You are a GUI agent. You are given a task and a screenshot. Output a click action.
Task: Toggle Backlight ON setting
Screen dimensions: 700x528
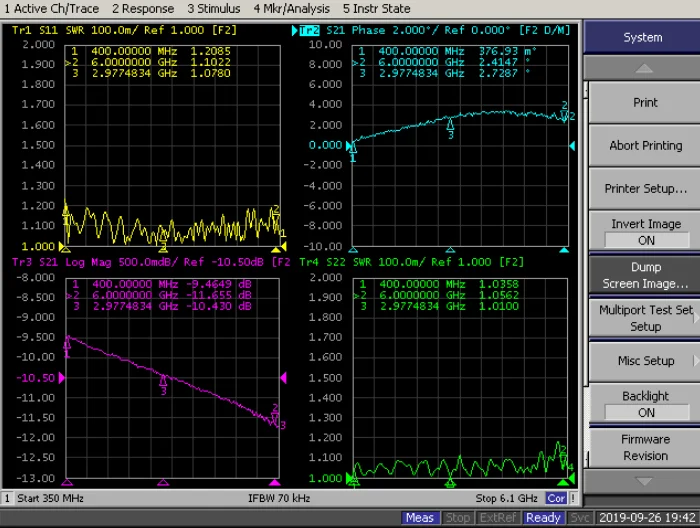point(645,404)
